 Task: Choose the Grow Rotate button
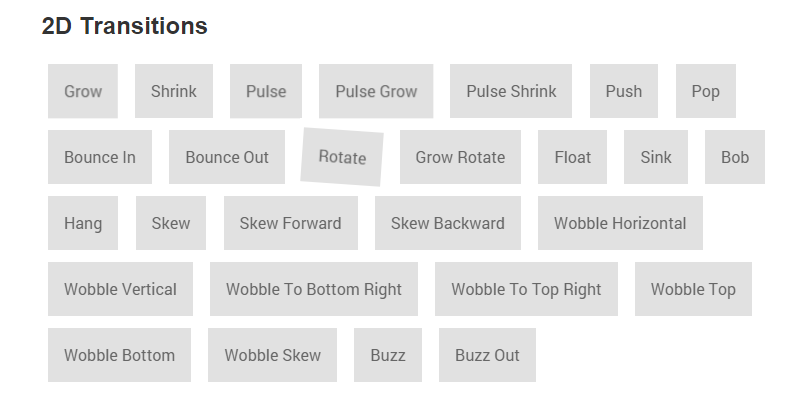pyautogui.click(x=460, y=157)
